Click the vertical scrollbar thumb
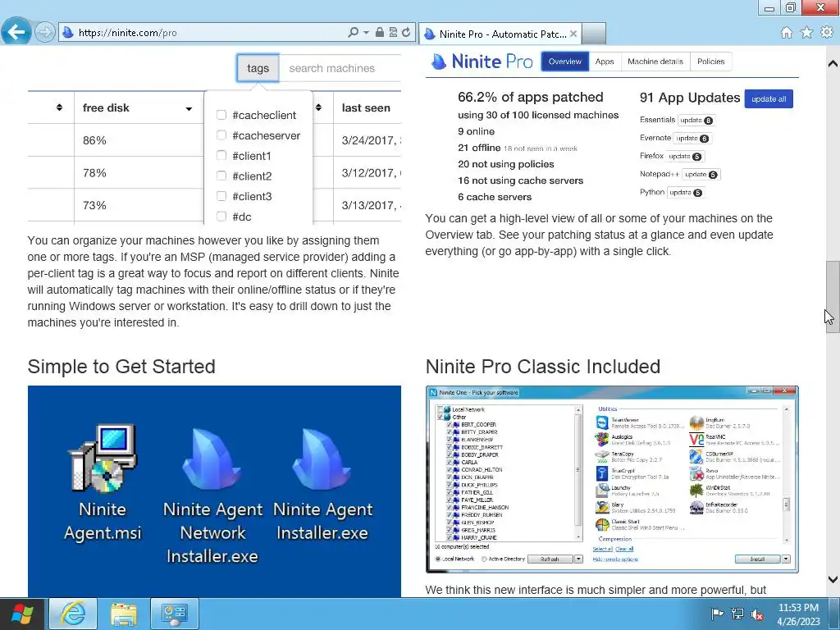 coord(833,297)
